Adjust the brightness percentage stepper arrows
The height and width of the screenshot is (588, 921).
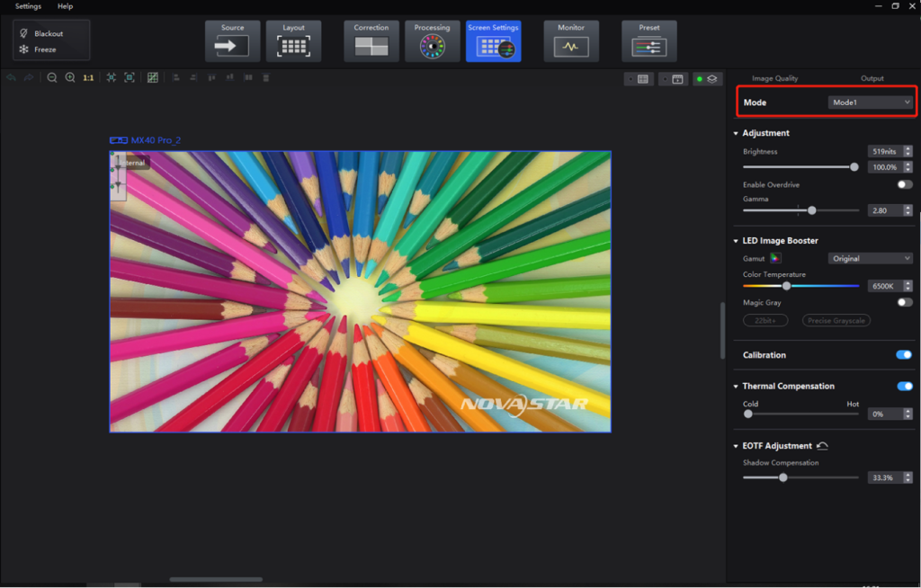coord(908,167)
